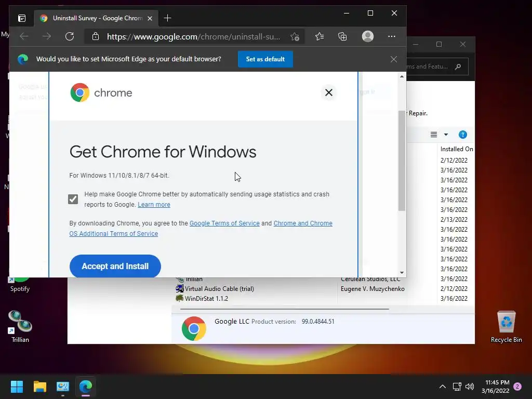Click search box in Programs and Features window
Viewport: 532px width, 399px height.
coord(437,66)
